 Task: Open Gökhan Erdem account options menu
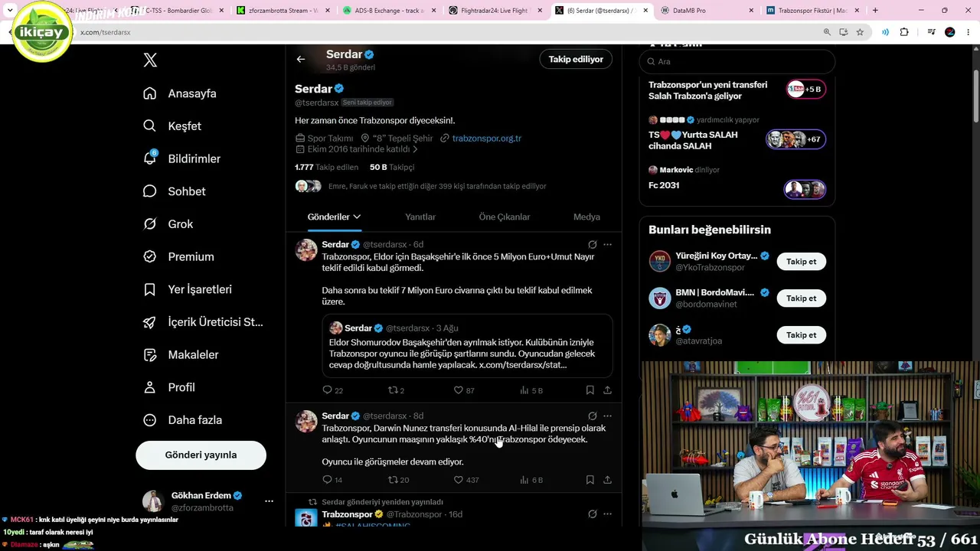click(x=269, y=501)
